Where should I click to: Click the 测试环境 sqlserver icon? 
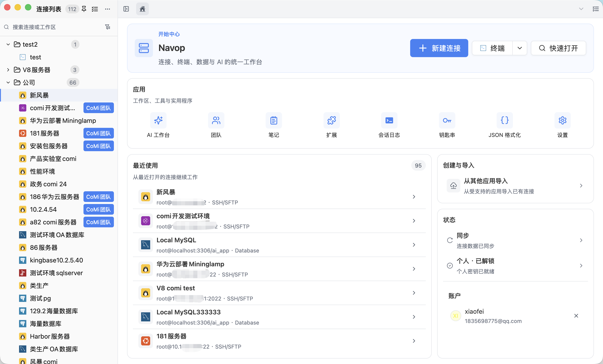pyautogui.click(x=23, y=273)
